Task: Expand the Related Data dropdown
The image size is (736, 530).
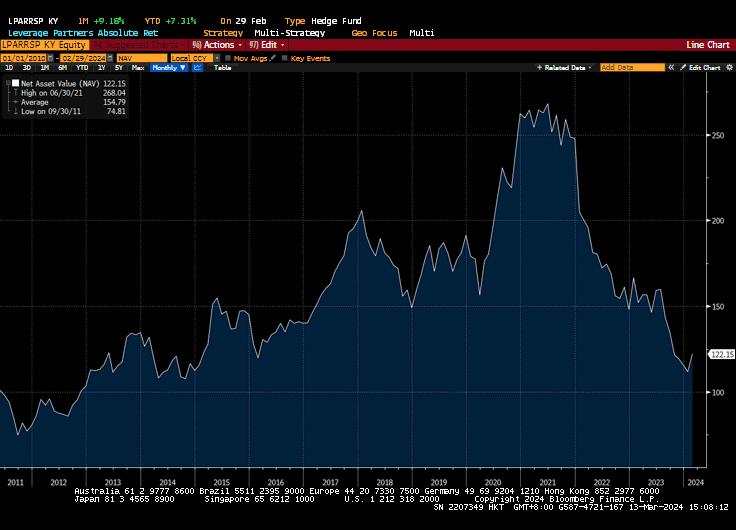Action: pos(566,68)
